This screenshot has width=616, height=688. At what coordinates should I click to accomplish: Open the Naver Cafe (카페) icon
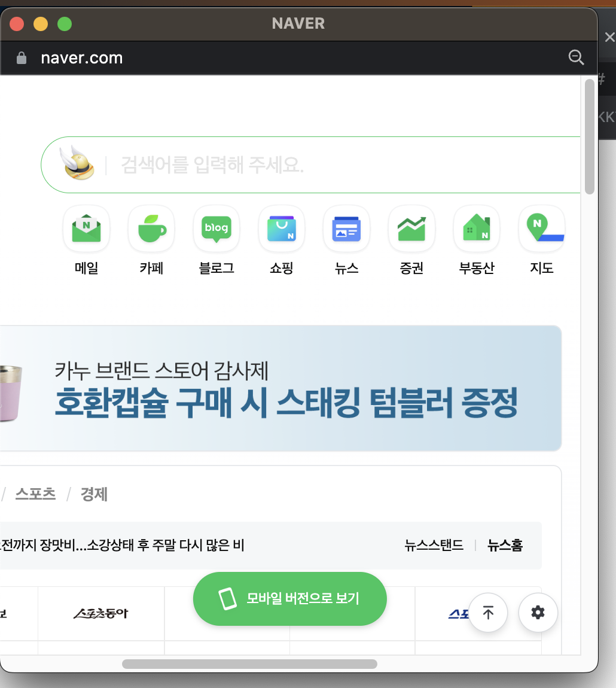[x=151, y=229]
